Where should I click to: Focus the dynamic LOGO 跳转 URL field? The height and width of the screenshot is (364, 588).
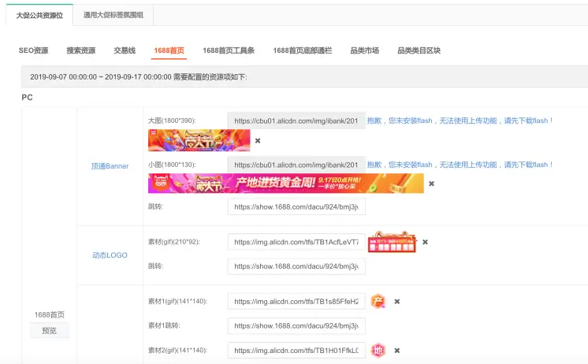(296, 266)
